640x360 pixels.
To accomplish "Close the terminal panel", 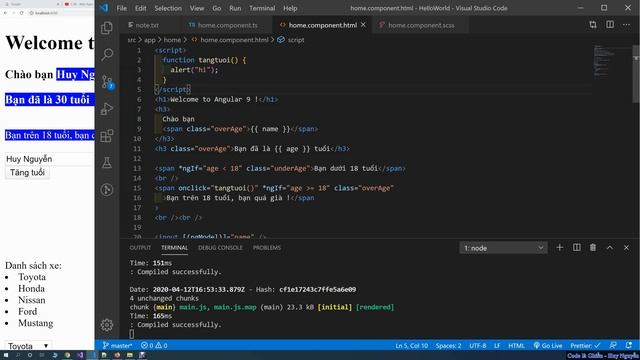I will [627, 248].
